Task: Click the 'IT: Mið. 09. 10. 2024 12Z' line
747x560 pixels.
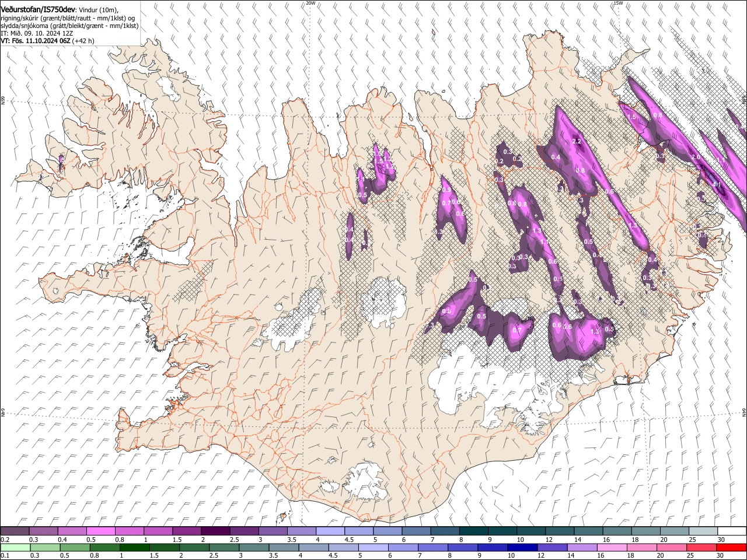Action: point(37,33)
